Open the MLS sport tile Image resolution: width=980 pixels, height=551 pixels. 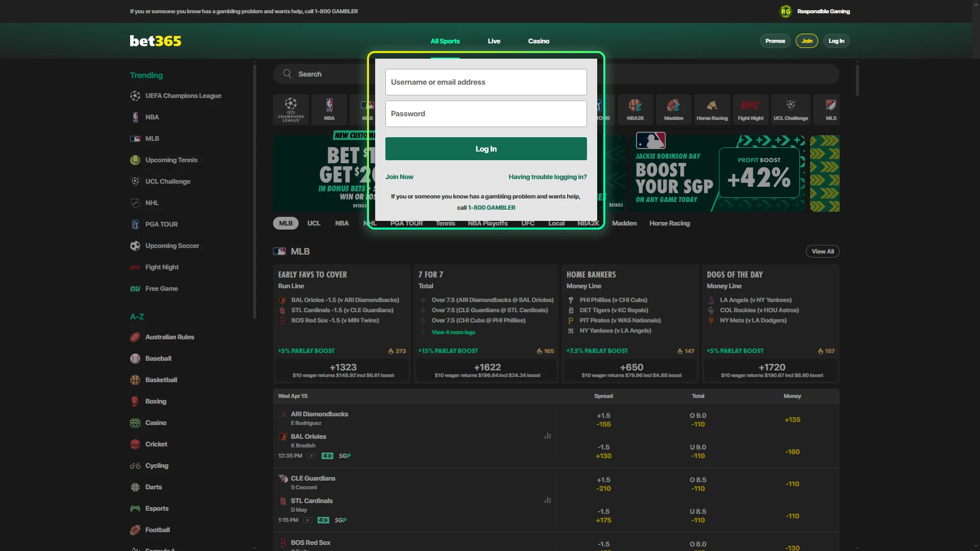click(x=826, y=109)
